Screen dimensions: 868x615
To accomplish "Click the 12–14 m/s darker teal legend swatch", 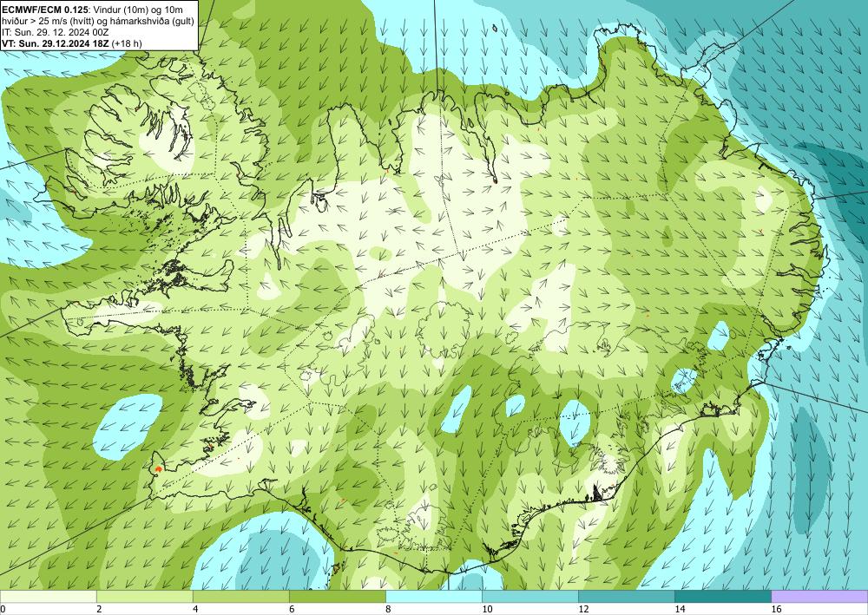I will click(627, 597).
